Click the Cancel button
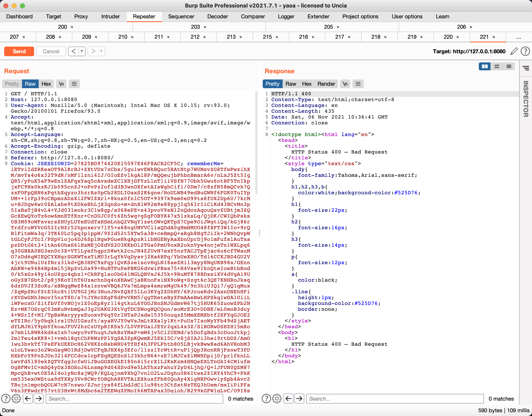This screenshot has height=416, width=532. [x=51, y=51]
